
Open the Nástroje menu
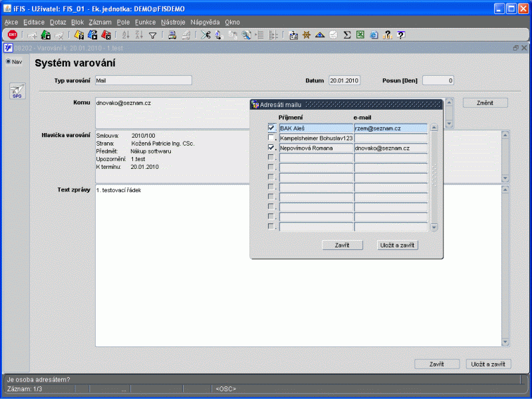[173, 23]
